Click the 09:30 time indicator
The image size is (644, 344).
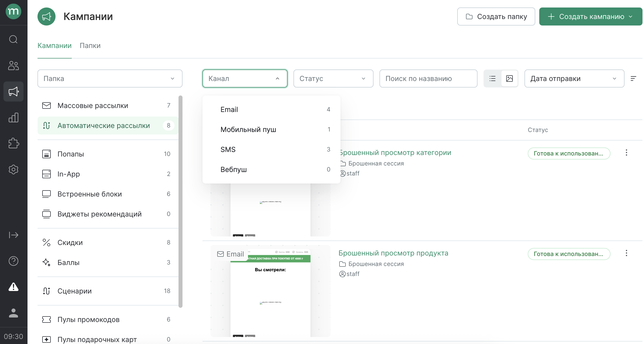point(13,336)
